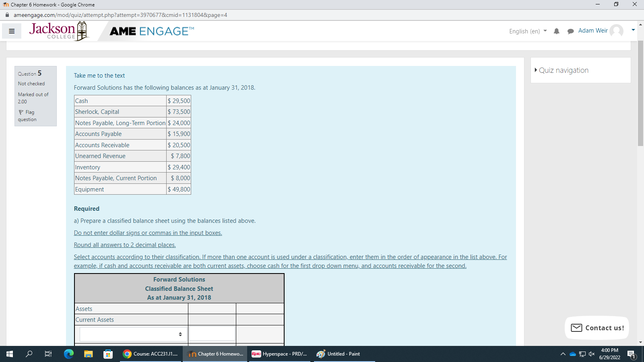
Task: Click the Flag question icon
Action: coord(21,112)
